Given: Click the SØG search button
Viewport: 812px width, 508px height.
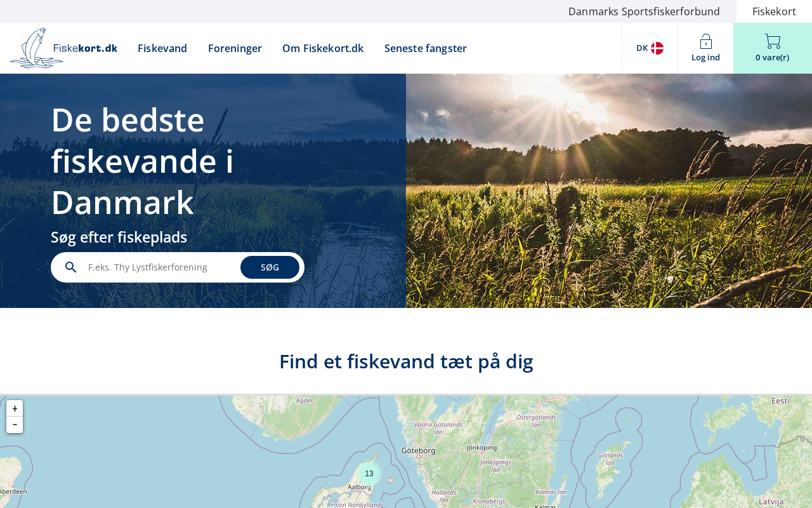Looking at the screenshot, I should [x=270, y=267].
